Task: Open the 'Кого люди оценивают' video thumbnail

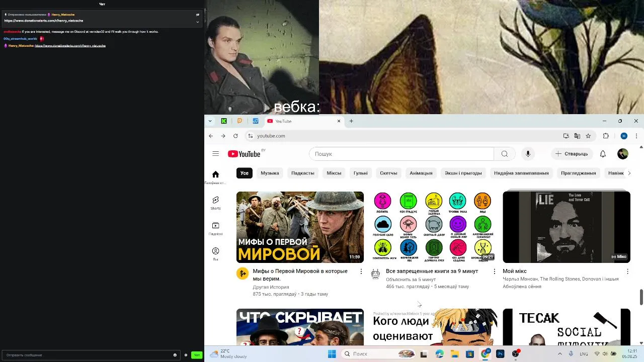Action: click(433, 327)
